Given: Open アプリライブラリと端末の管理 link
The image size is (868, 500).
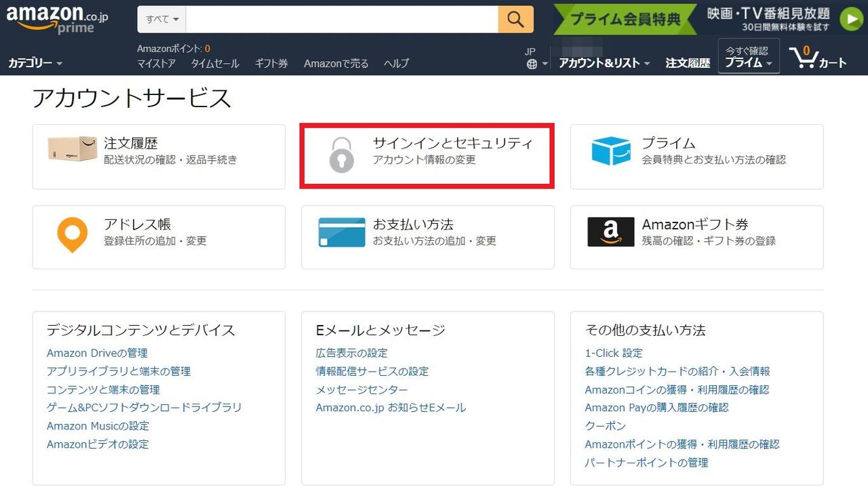Looking at the screenshot, I should (x=119, y=371).
